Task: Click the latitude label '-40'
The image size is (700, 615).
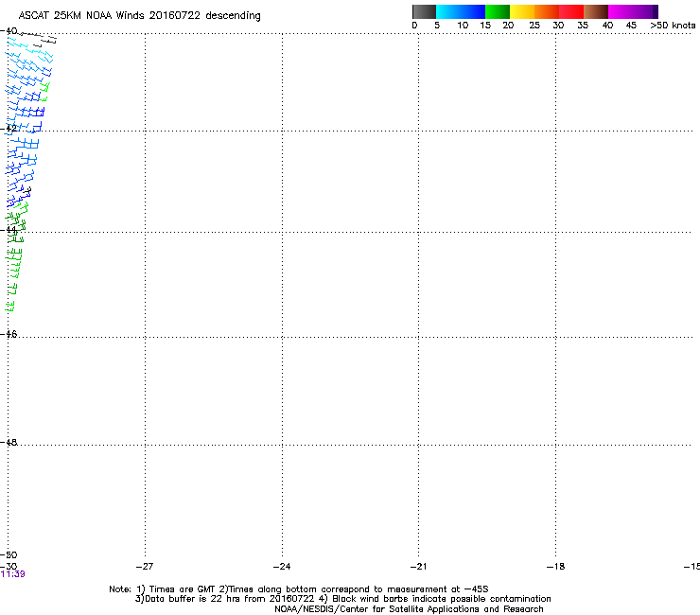Action: 9,31
